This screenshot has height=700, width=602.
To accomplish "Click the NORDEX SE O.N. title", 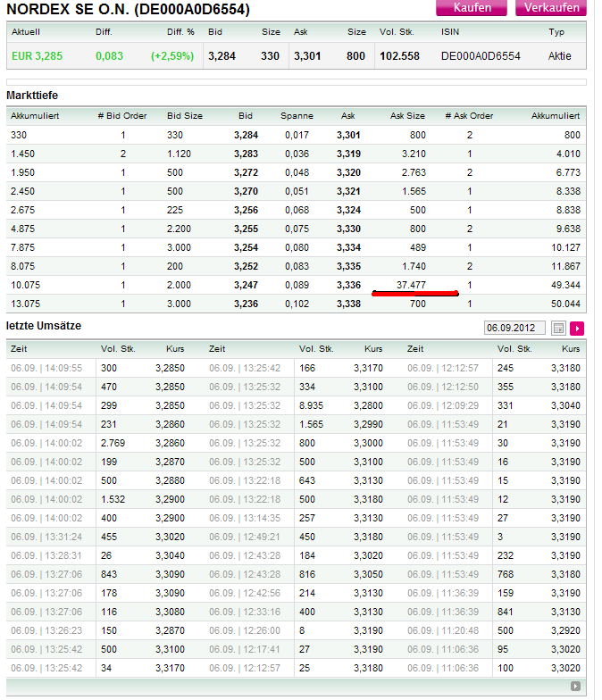I will [129, 10].
